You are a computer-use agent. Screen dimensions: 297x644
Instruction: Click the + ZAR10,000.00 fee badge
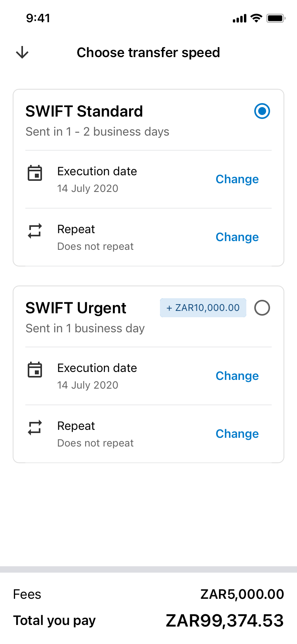click(x=203, y=308)
